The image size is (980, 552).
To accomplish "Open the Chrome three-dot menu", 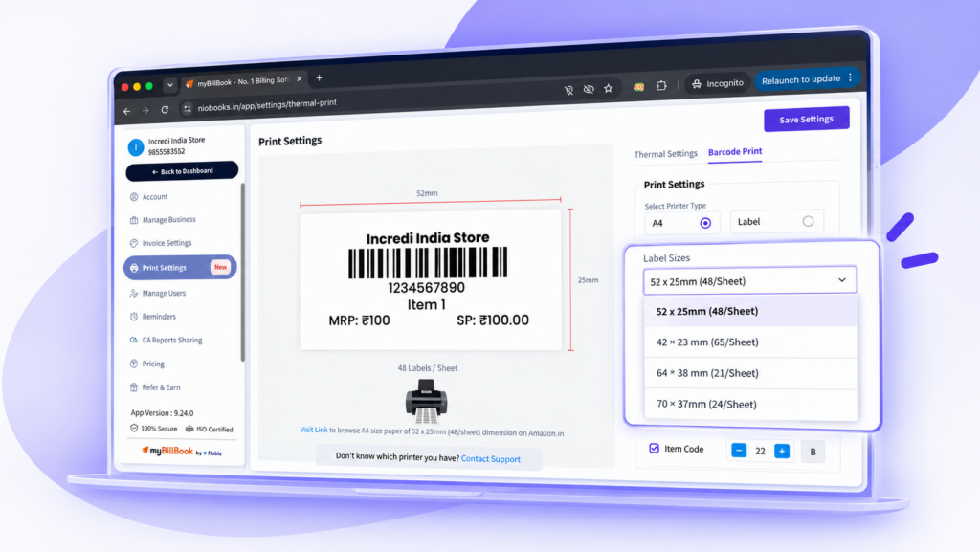I will [x=851, y=77].
